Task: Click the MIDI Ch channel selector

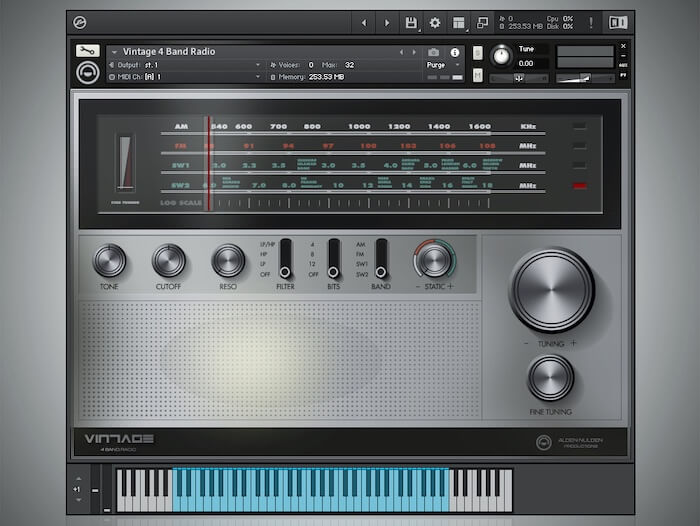Action: pos(200,76)
